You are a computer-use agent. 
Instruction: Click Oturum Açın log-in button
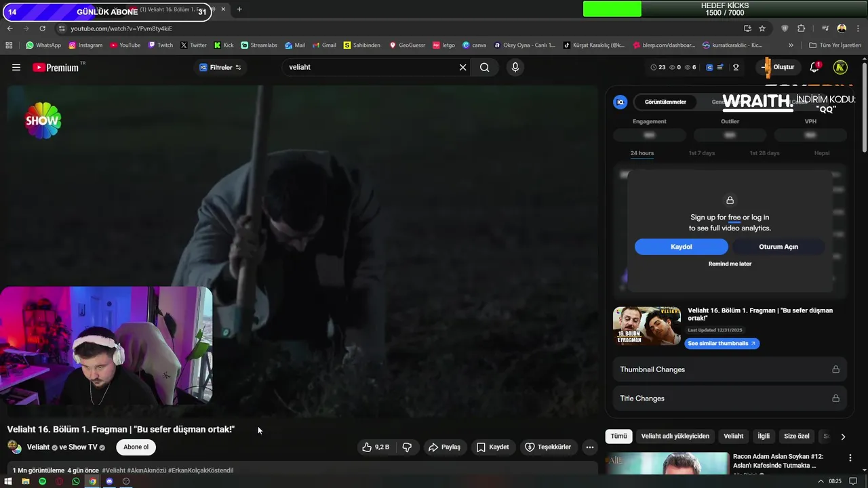778,247
